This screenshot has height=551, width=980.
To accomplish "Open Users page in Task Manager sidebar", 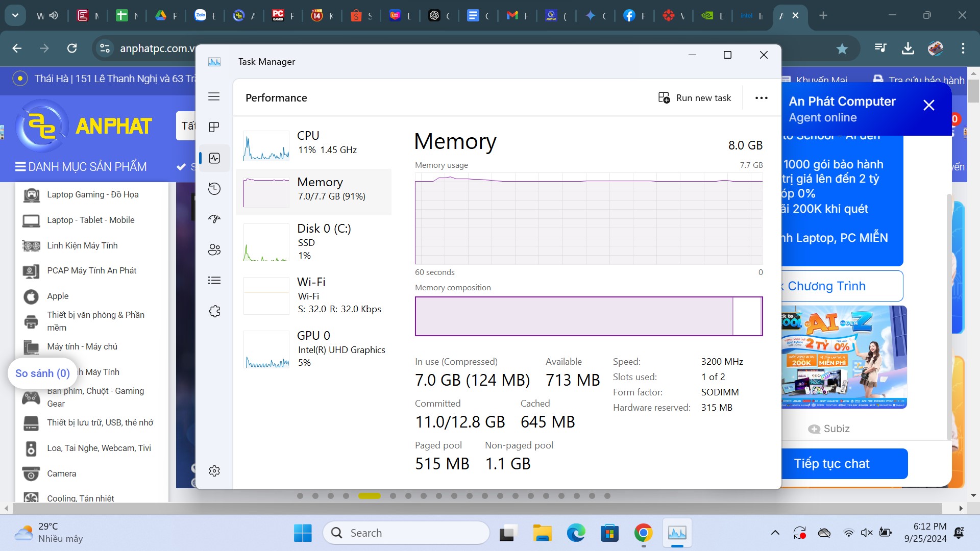I will 214,249.
